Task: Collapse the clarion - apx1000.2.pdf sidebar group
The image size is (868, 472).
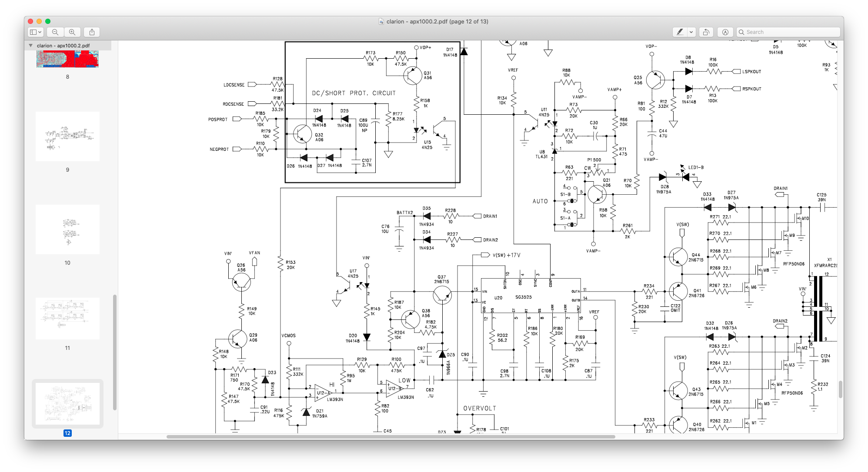Action: pos(30,46)
